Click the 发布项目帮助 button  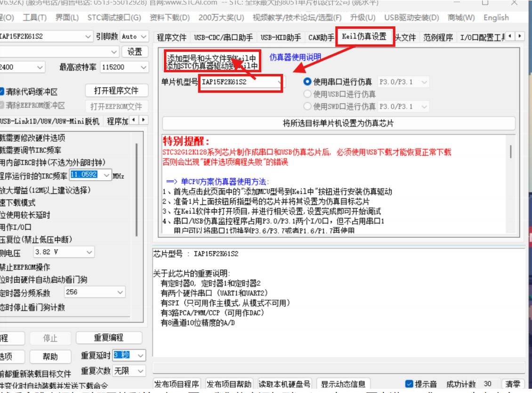pos(229,384)
